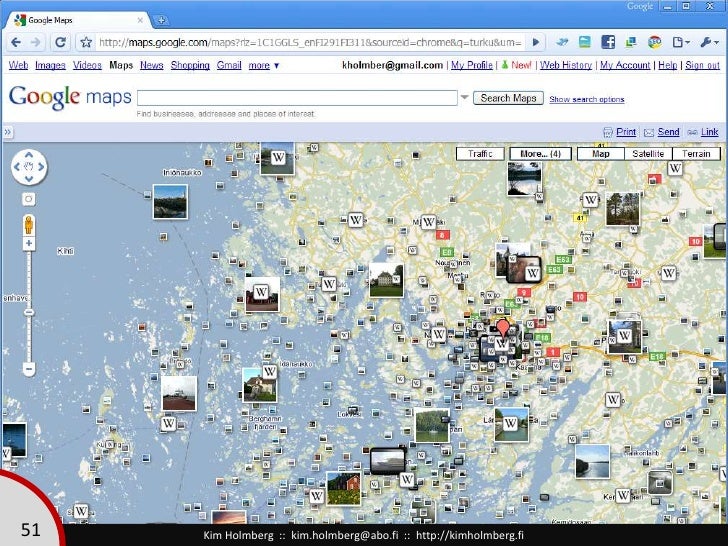Click the address bar URL

pos(310,42)
